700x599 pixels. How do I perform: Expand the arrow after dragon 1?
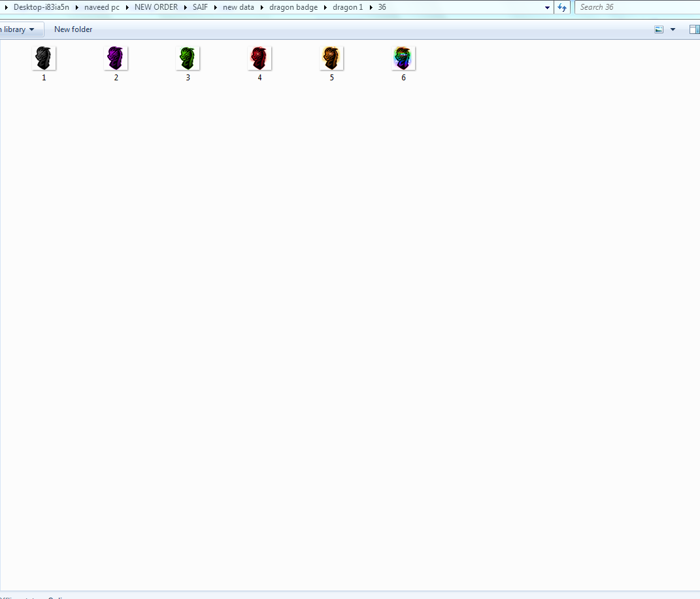pos(371,8)
